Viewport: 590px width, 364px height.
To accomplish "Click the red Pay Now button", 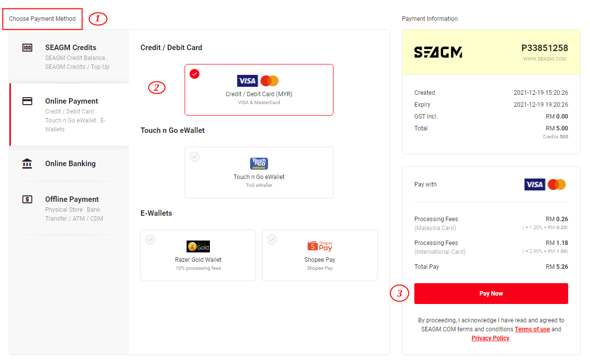I will [x=491, y=294].
